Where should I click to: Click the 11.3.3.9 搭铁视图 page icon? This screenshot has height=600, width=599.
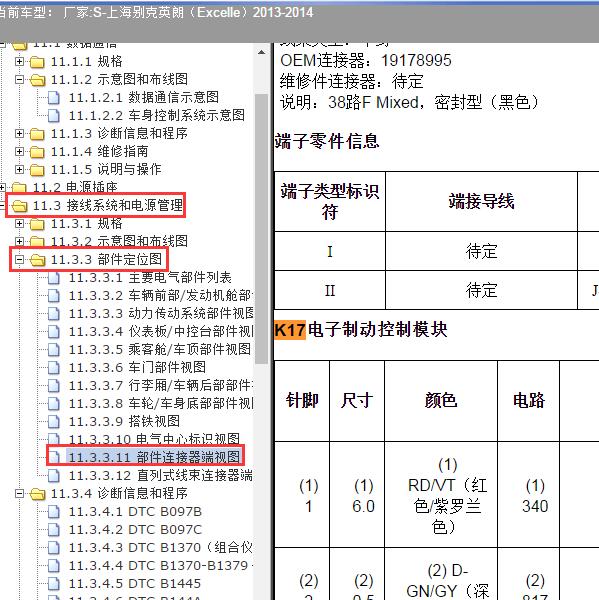[x=54, y=422]
